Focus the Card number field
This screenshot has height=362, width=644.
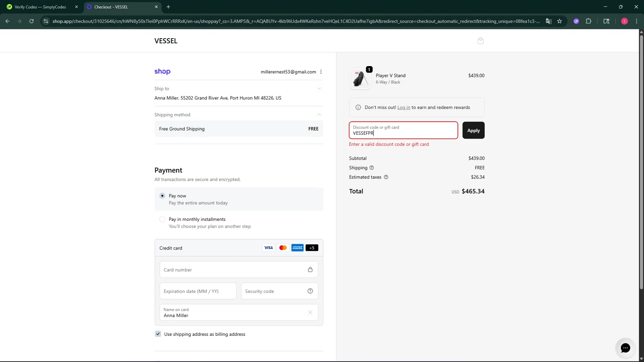239,270
